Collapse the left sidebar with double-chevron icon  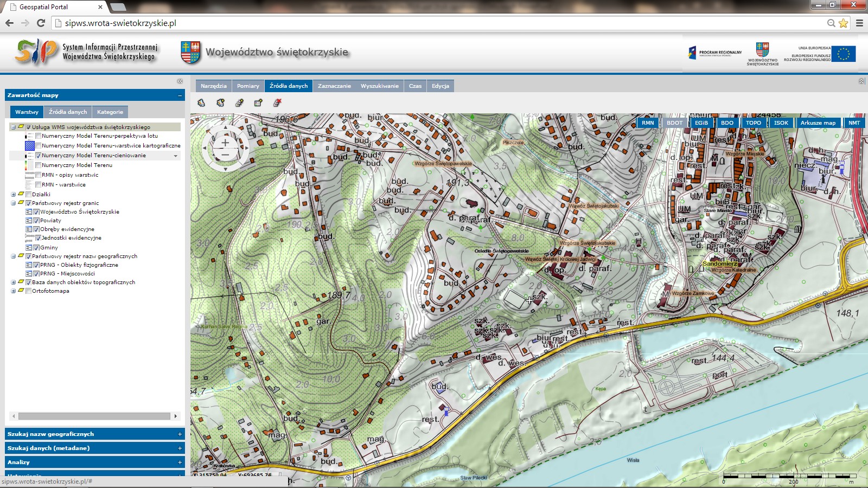(x=180, y=81)
